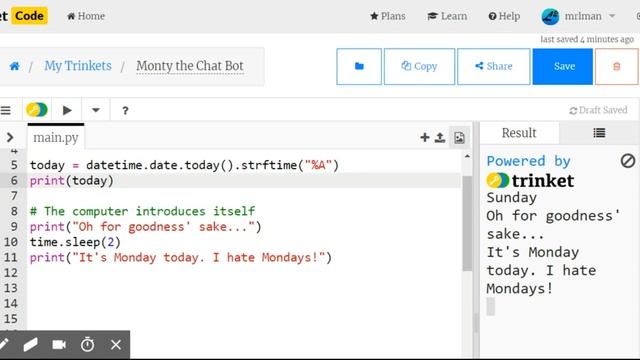
Task: Open the run options dropdown arrow
Action: [96, 110]
